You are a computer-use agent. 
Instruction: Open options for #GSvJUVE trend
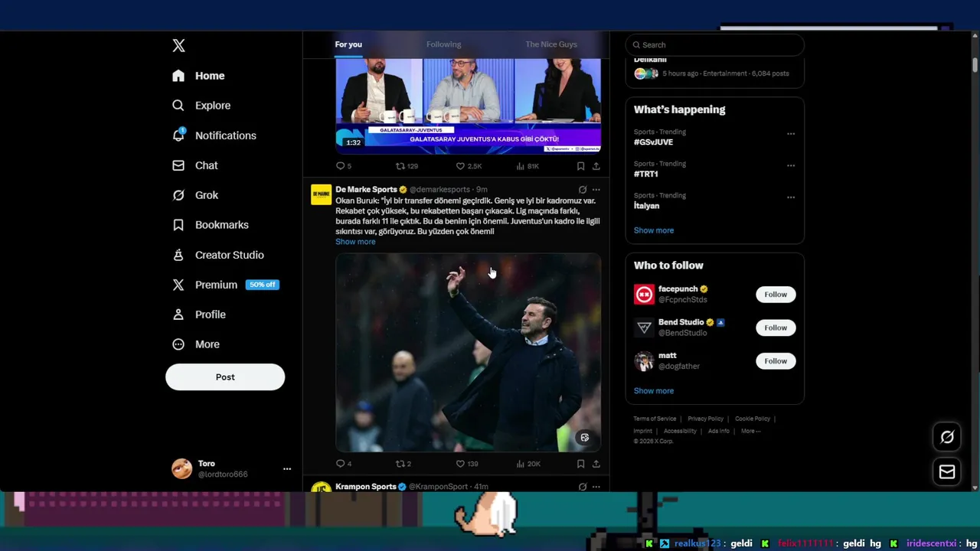(791, 134)
